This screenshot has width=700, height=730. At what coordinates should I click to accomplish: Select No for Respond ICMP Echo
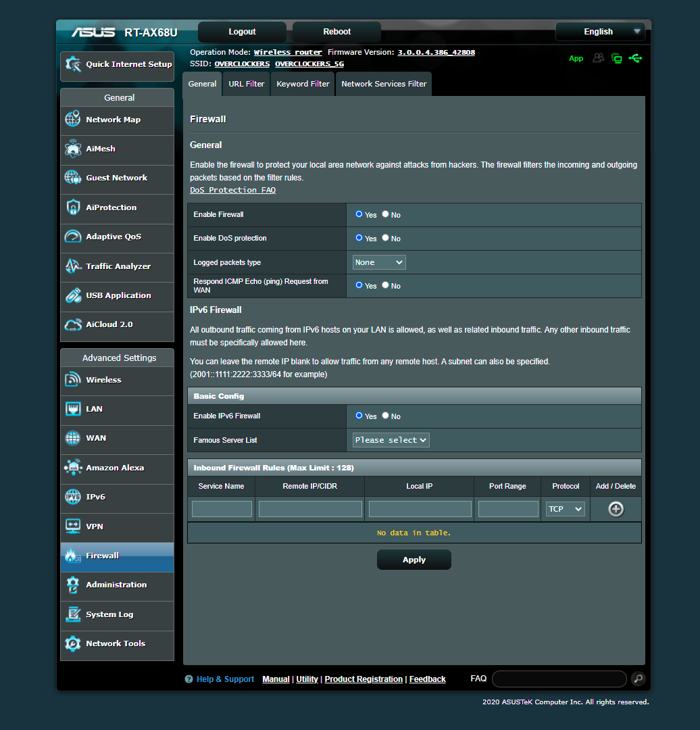coord(385,285)
